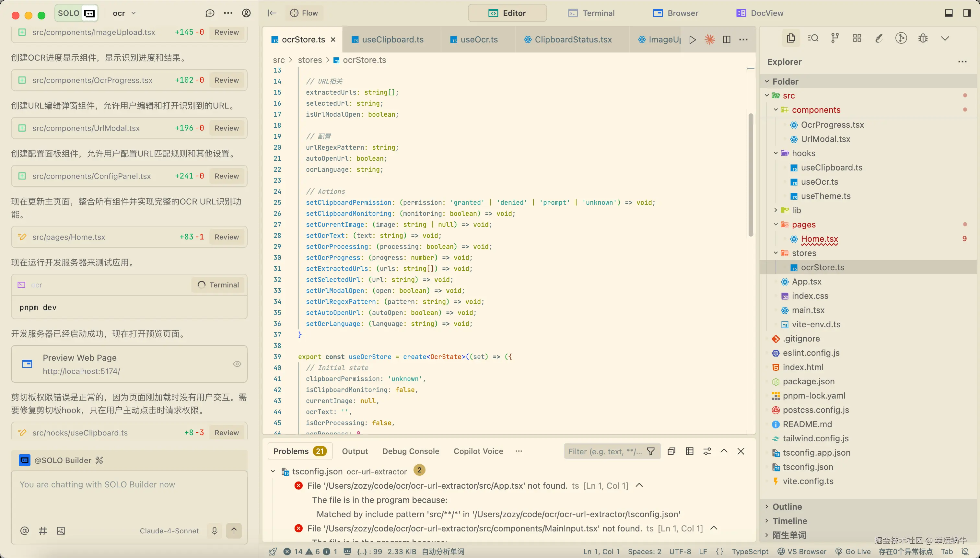980x558 pixels.
Task: Click the source control branch icon
Action: (835, 38)
